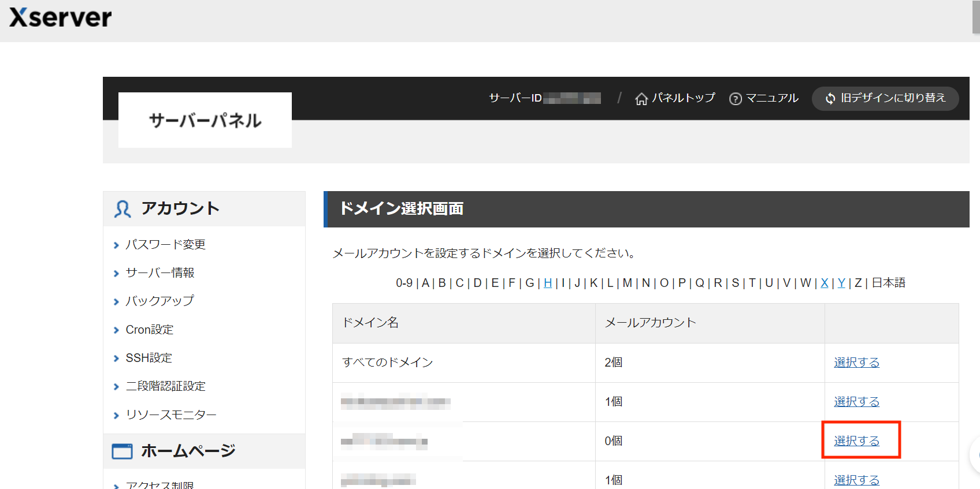Open Cron設定 in the sidebar
980x489 pixels.
click(x=150, y=330)
